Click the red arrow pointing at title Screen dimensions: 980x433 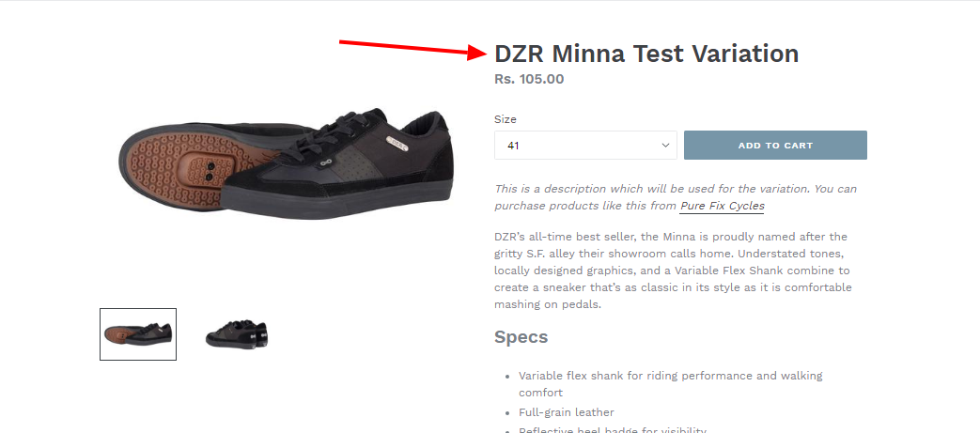[x=412, y=50]
